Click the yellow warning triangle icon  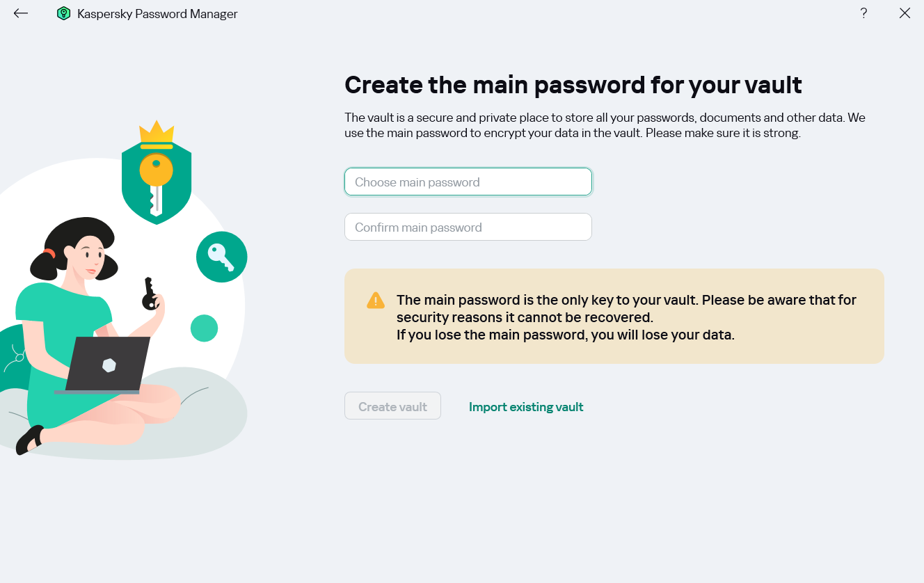(x=376, y=301)
